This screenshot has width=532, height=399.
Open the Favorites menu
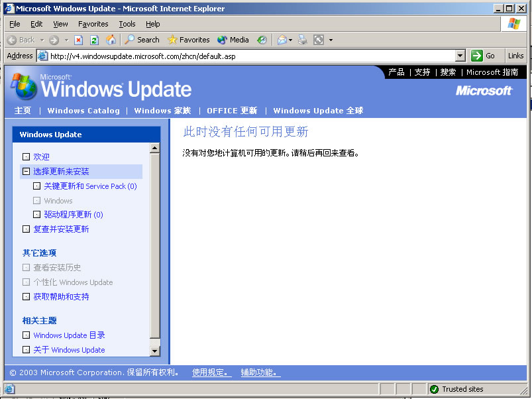pos(93,24)
